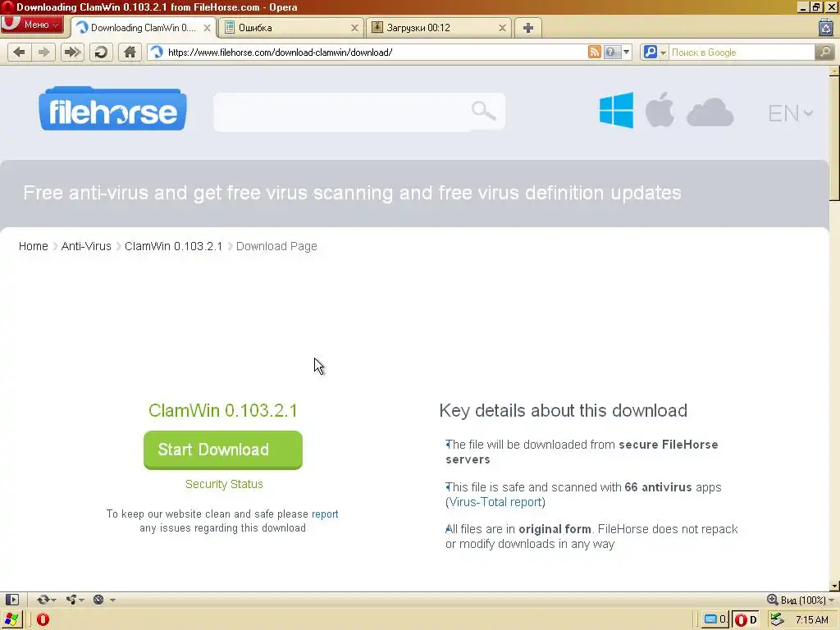Click the network tray icon

click(778, 620)
